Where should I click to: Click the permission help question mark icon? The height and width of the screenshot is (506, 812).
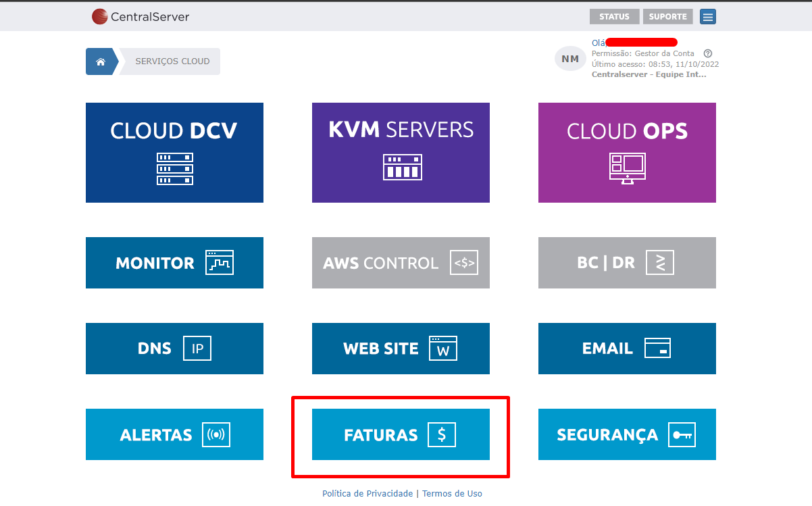click(708, 53)
